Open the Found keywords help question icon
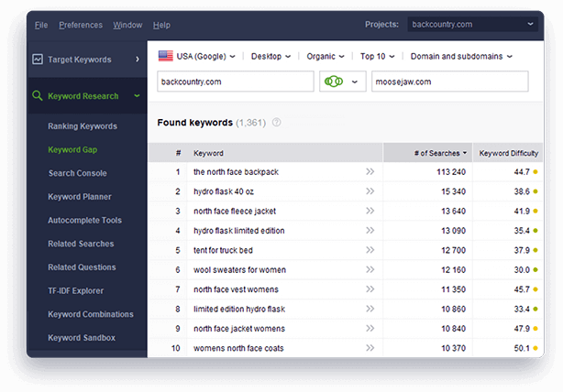This screenshot has height=392, width=563. pos(277,123)
